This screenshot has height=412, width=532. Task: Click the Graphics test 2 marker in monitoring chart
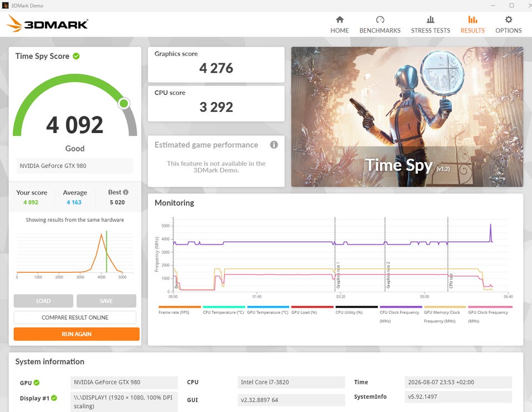(388, 275)
